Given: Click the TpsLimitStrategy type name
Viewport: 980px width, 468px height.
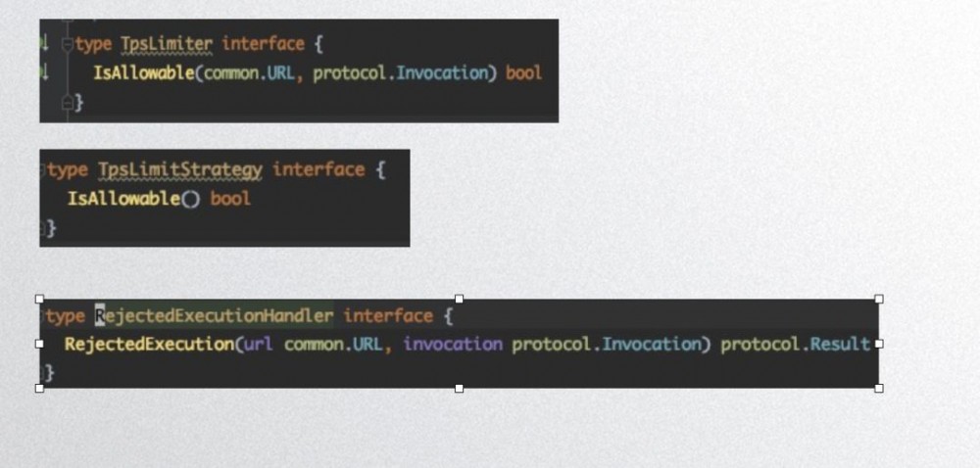Looking at the screenshot, I should tap(180, 169).
